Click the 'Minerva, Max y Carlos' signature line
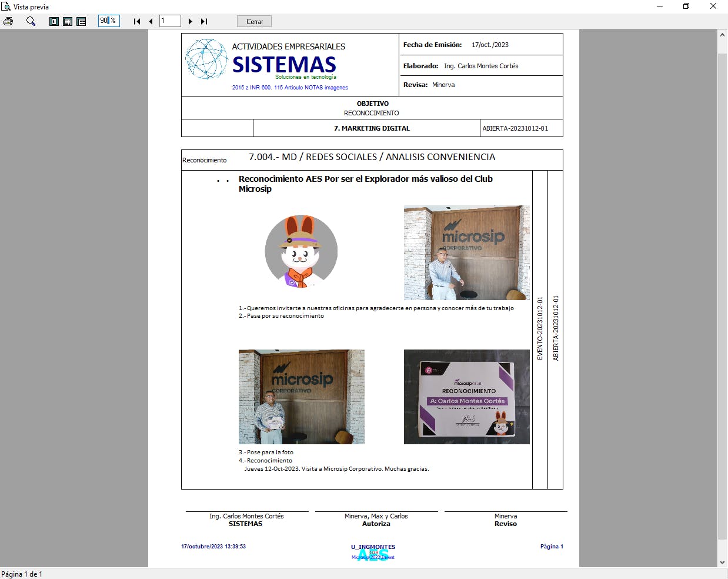 (x=376, y=516)
